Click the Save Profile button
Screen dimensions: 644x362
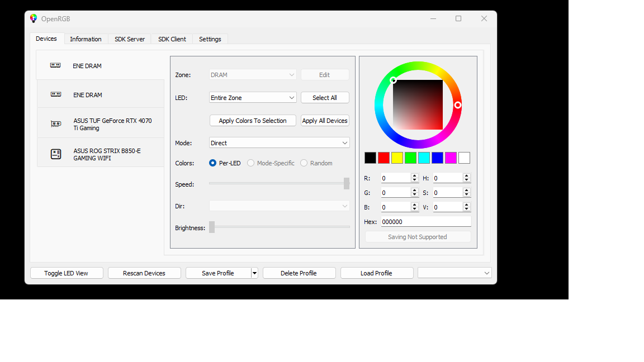218,273
